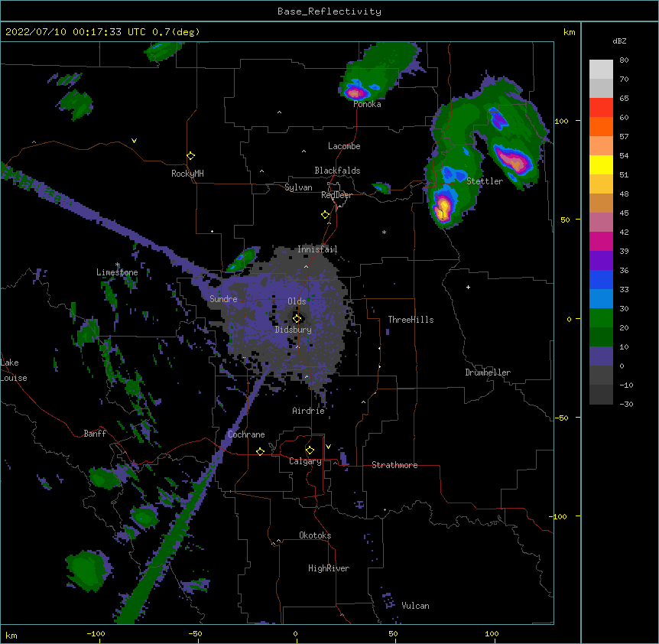Click the -50 tick on the right axis
659x644 pixels.
[561, 418]
